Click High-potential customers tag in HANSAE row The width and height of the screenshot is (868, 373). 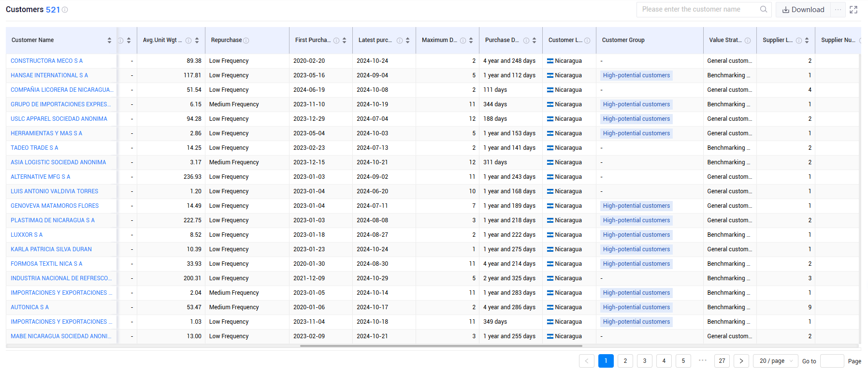(637, 75)
